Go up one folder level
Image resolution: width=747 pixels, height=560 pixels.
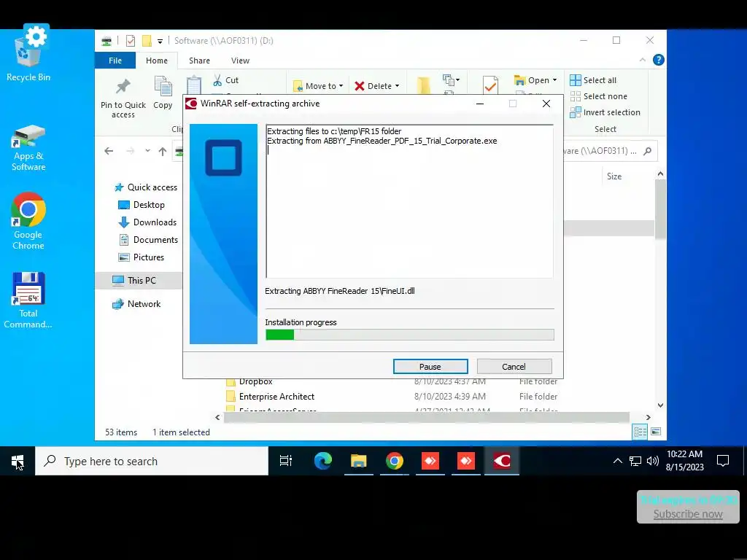tap(163, 151)
